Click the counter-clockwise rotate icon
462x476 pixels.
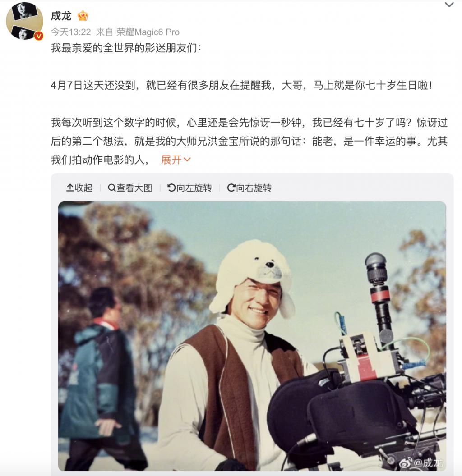tap(171, 188)
